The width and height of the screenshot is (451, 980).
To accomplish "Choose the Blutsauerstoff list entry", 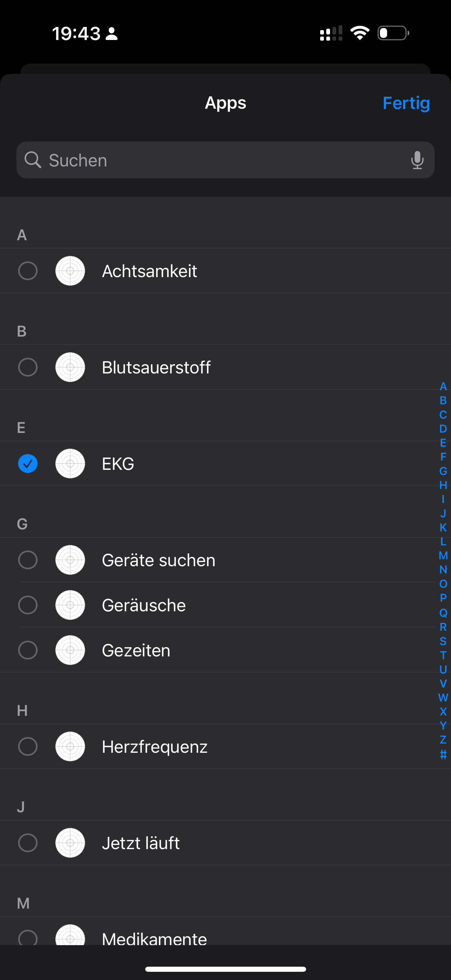I will (x=156, y=367).
